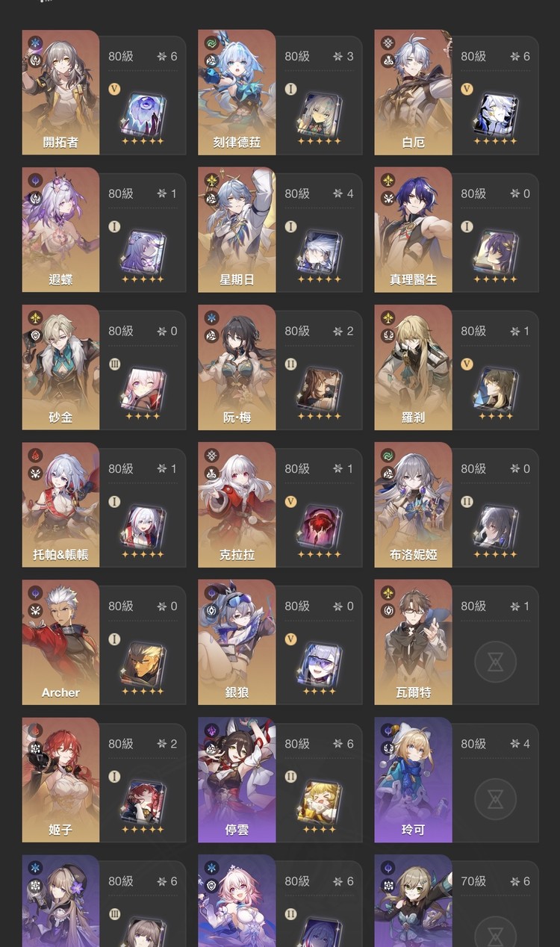Screen dimensions: 560x947
Task: Select 阮·梅 character card
Action: click(x=237, y=367)
